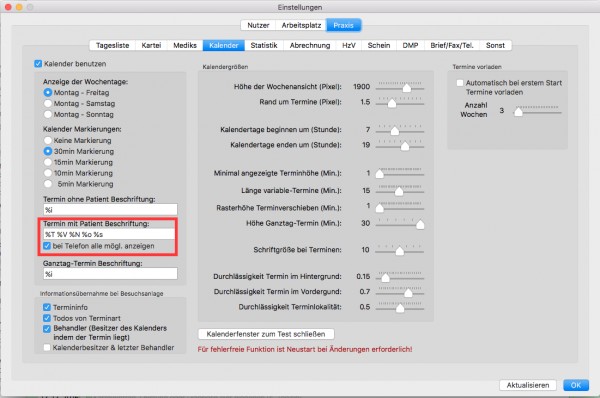Image resolution: width=600 pixels, height=398 pixels.
Task: Click Durchlässigkeit Termin im Vordergund slider
Action: 400,292
